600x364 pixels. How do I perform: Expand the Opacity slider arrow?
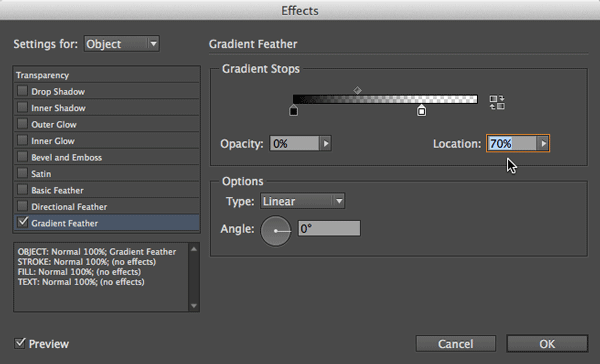point(326,144)
